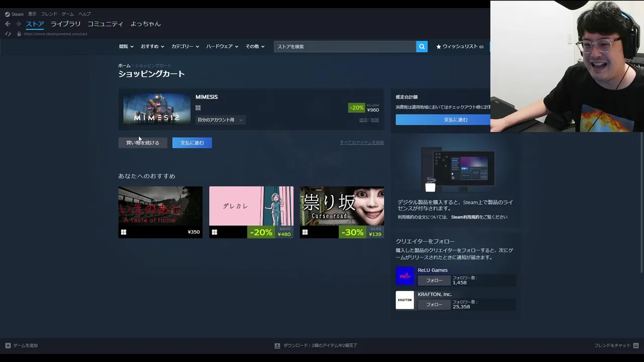Open 閲覧 dropdown menu
644x362 pixels.
pyautogui.click(x=126, y=46)
